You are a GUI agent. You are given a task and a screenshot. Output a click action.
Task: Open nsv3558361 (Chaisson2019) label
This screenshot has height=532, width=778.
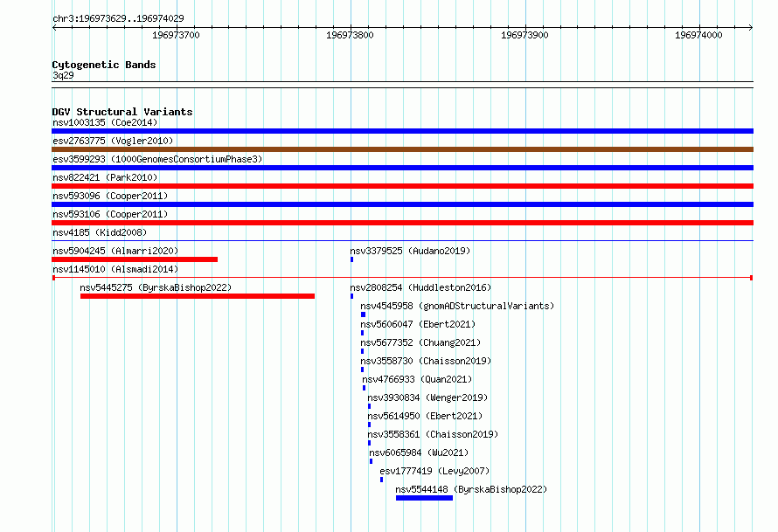(x=433, y=434)
